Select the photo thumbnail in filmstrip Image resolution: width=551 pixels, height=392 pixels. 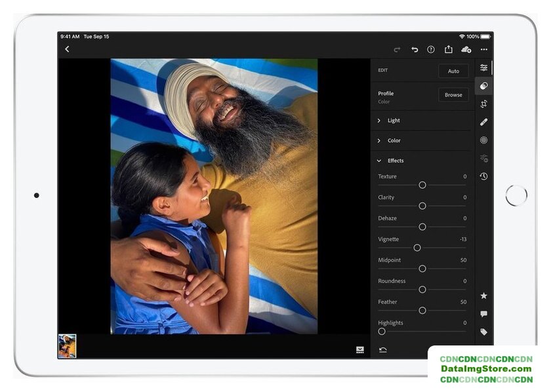(67, 346)
